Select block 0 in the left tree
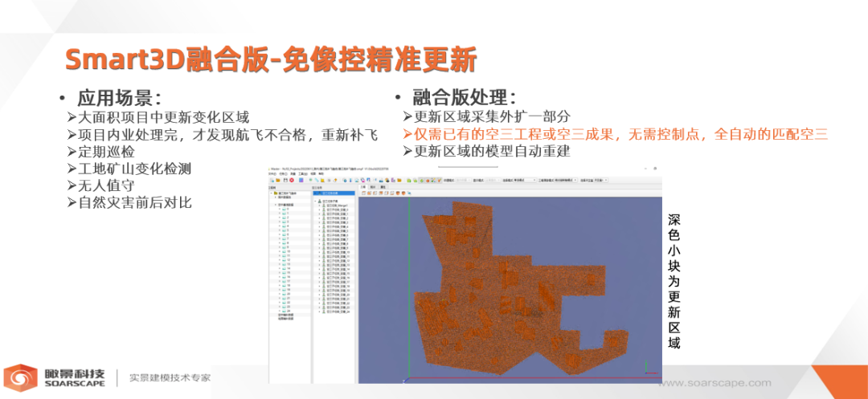This screenshot has width=868, height=399. [285, 209]
